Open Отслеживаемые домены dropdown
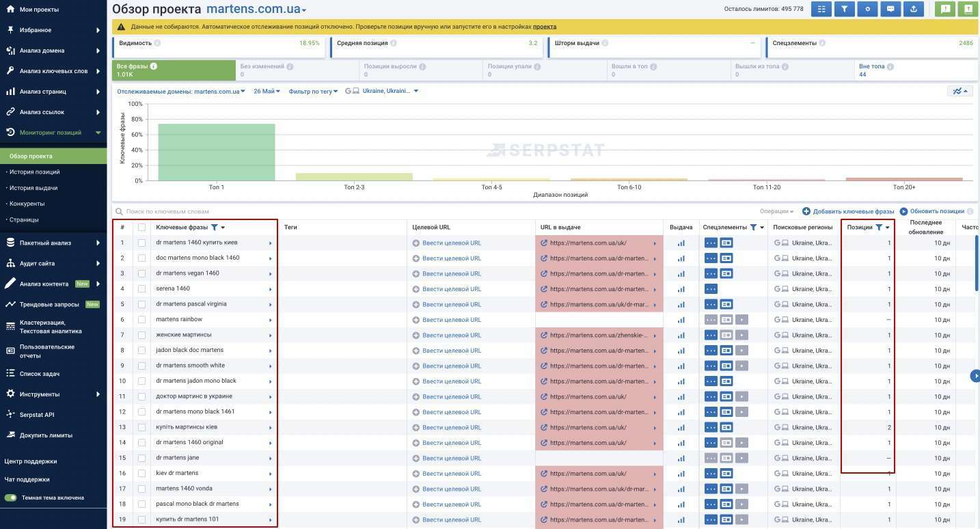The width and height of the screenshot is (980, 529). [x=181, y=92]
